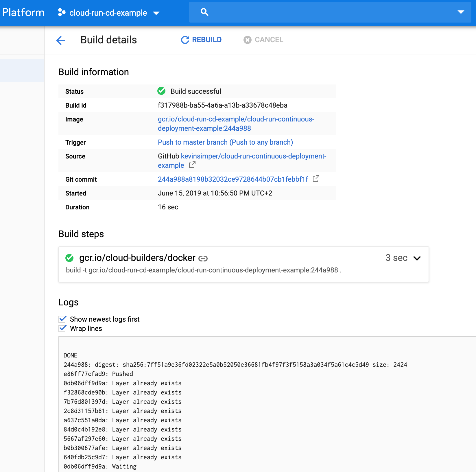Toggle Show newest logs first checkbox
This screenshot has width=476, height=472.
[62, 319]
